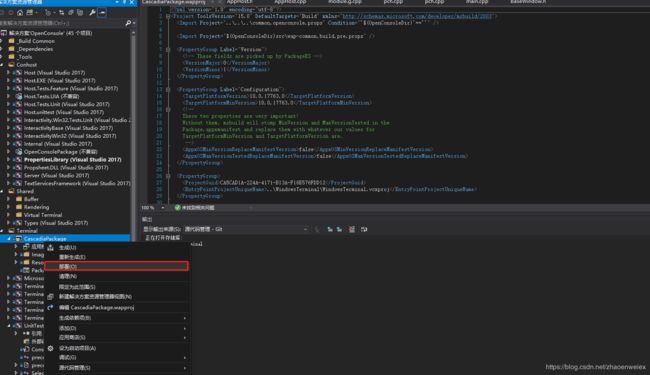The height and width of the screenshot is (375, 650).
Task: Open the Add (添加) submenu
Action: pyautogui.click(x=116, y=328)
